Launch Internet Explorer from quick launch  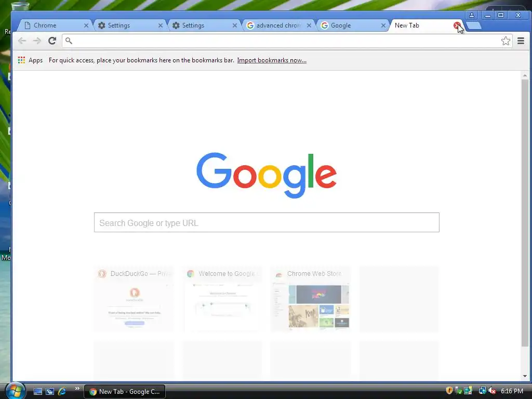pos(62,391)
